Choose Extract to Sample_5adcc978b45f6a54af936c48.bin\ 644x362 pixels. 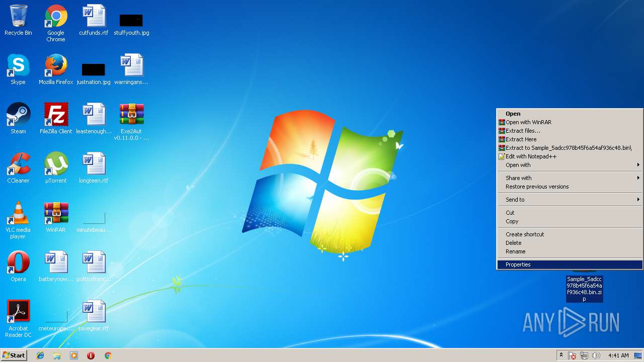570,148
